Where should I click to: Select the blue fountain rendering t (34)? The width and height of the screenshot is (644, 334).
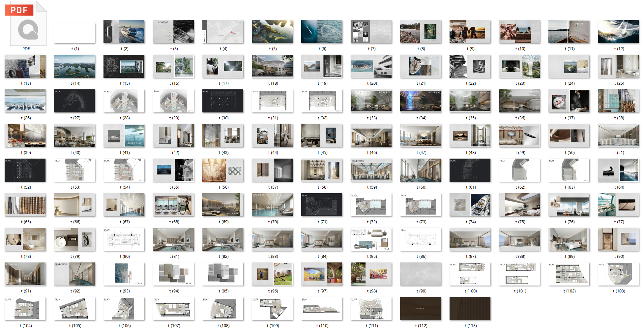click(x=421, y=101)
